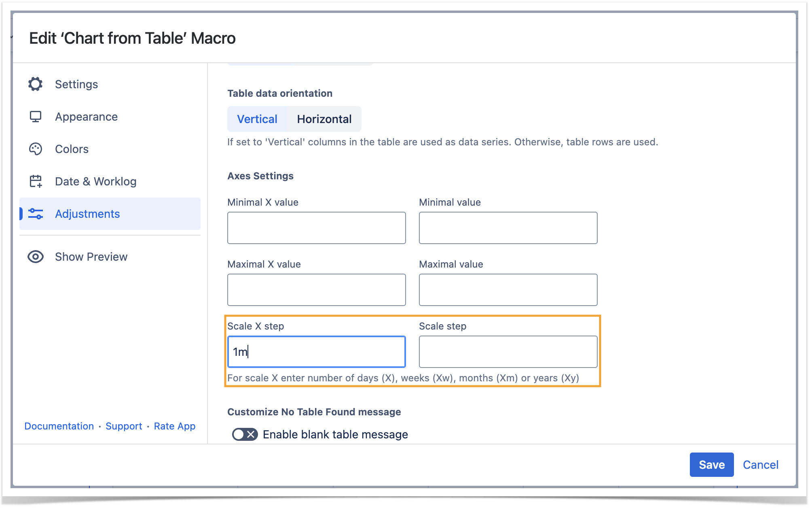This screenshot has width=812, height=508.
Task: Click the Settings gear icon
Action: point(36,84)
